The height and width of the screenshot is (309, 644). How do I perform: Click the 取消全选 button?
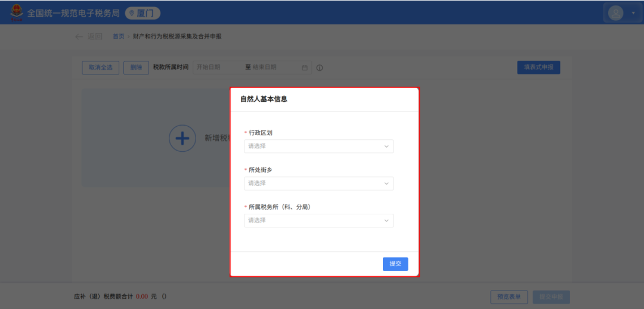(101, 68)
